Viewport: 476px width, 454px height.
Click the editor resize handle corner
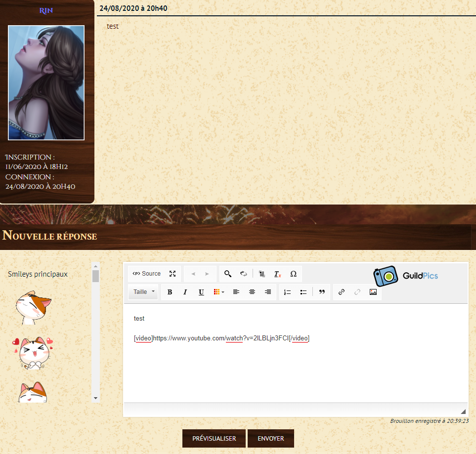(x=463, y=412)
